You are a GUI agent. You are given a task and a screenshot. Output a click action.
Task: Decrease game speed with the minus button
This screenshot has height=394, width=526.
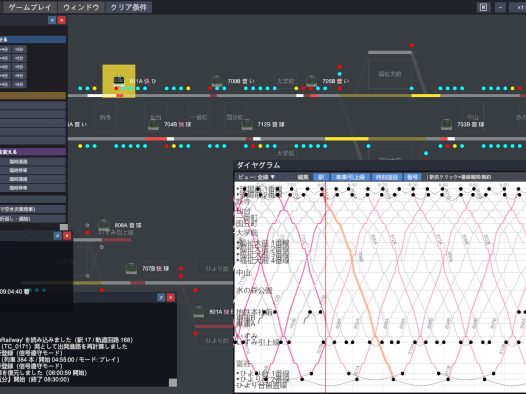[500, 7]
